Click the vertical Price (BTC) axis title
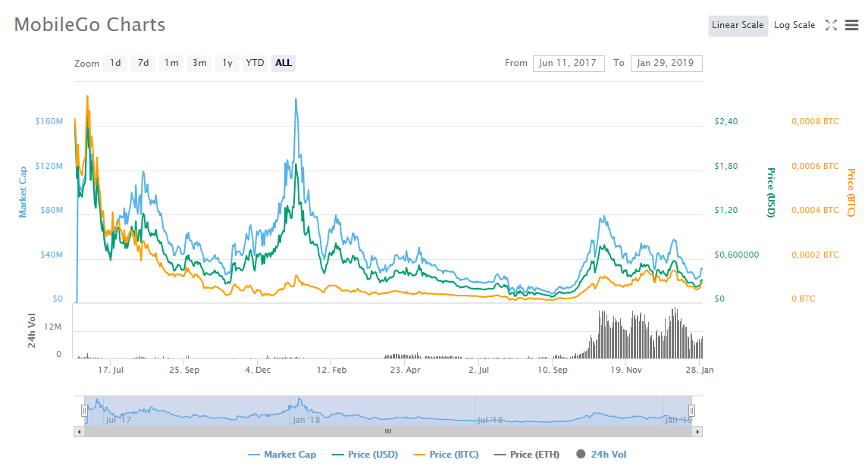 (851, 192)
